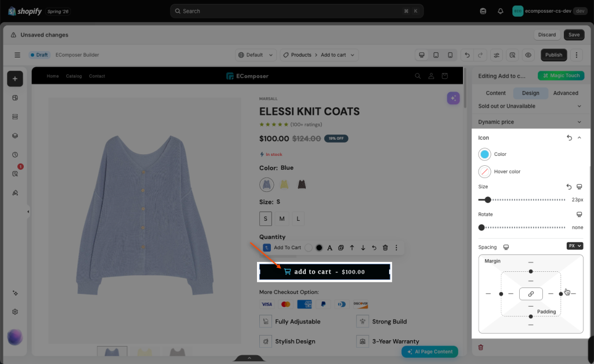Open the Contact menu link in preview

pyautogui.click(x=97, y=76)
